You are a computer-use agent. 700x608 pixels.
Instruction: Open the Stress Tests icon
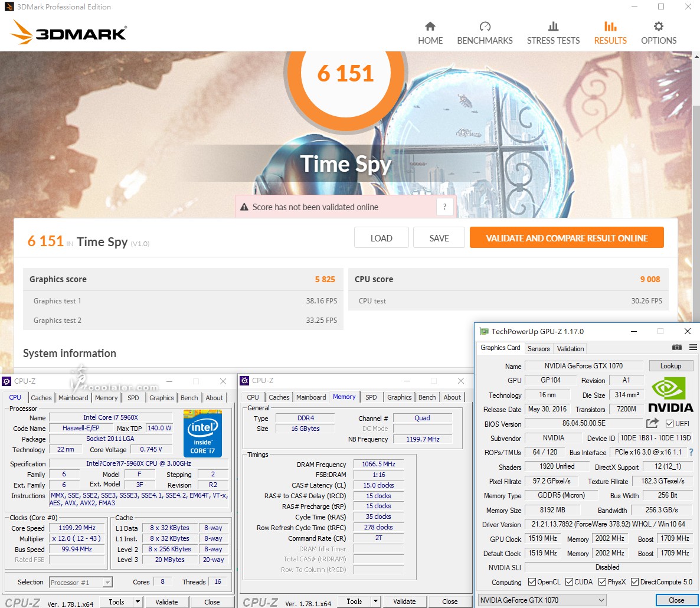(x=553, y=27)
